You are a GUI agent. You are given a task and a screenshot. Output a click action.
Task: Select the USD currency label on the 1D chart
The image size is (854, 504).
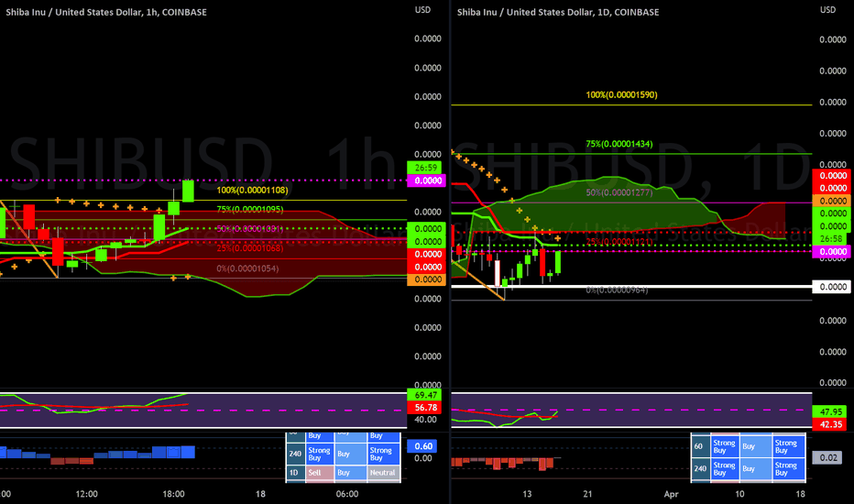[x=827, y=10]
